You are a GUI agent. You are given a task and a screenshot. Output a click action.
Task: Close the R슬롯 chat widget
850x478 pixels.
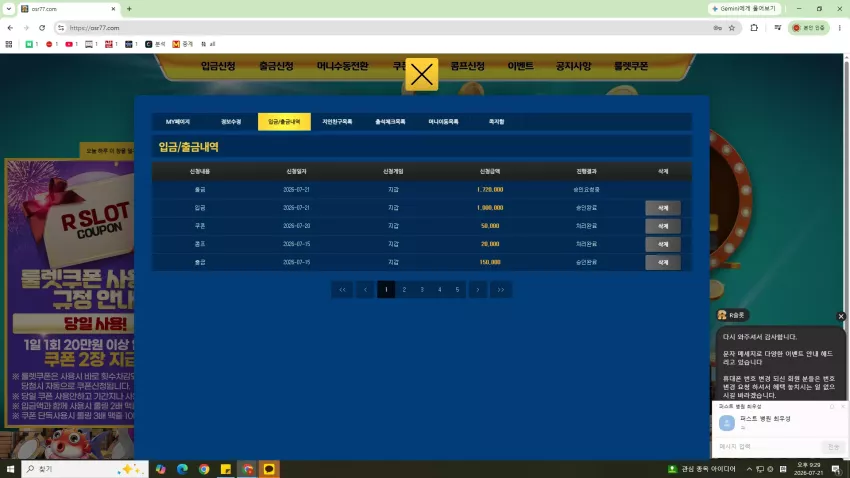tap(841, 316)
